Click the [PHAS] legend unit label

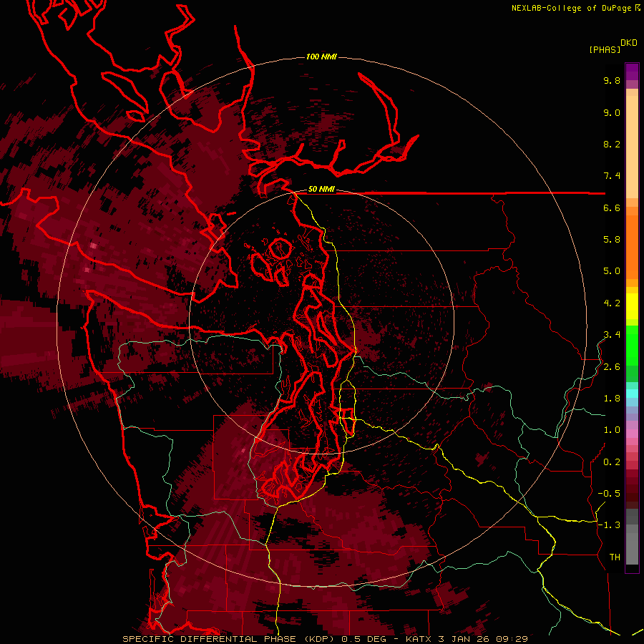click(605, 49)
